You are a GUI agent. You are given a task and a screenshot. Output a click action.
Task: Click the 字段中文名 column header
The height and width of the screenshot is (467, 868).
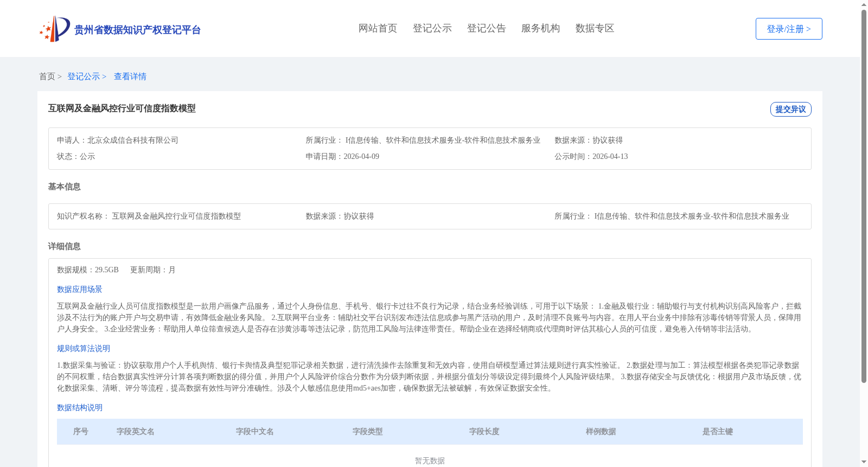point(255,432)
